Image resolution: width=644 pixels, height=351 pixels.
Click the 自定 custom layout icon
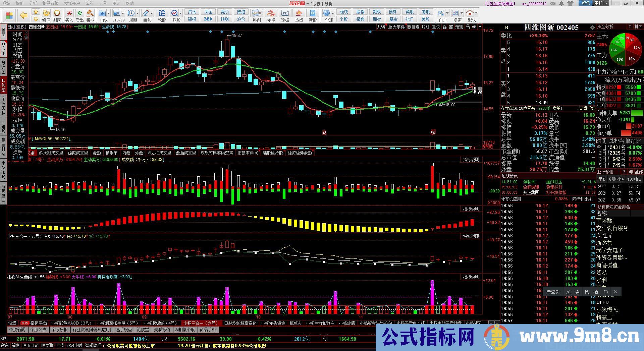coord(441,13)
